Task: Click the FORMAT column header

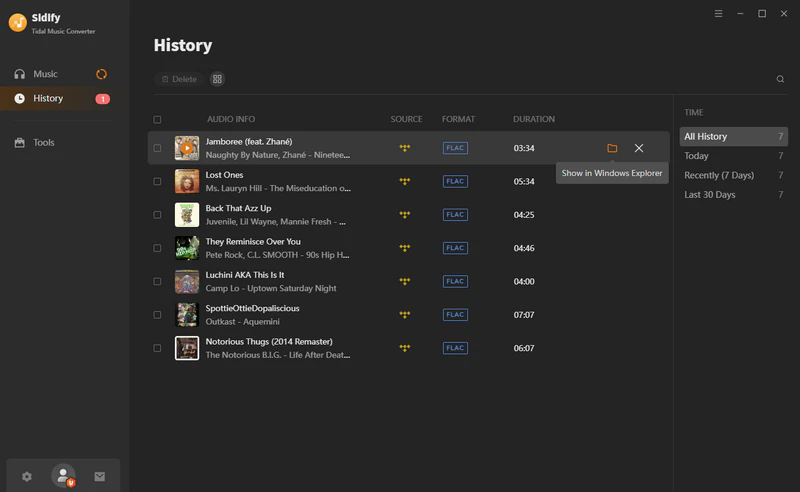Action: pos(458,119)
